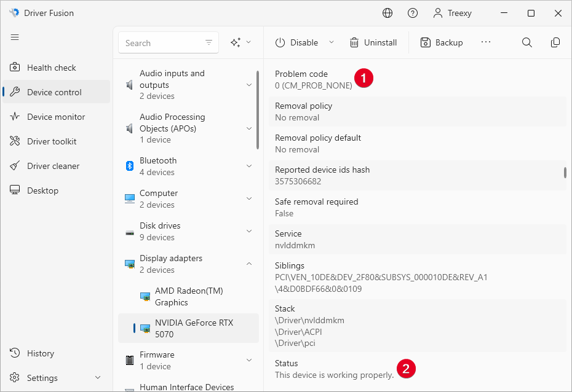Click the Removal policy row
This screenshot has width=572, height=392.
pos(418,112)
